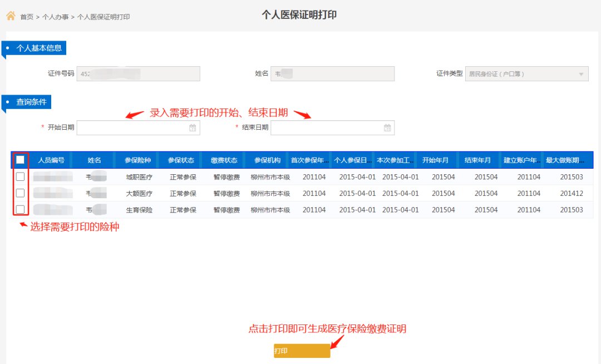
Task: Click the 证件号码 field
Action: 138,74
